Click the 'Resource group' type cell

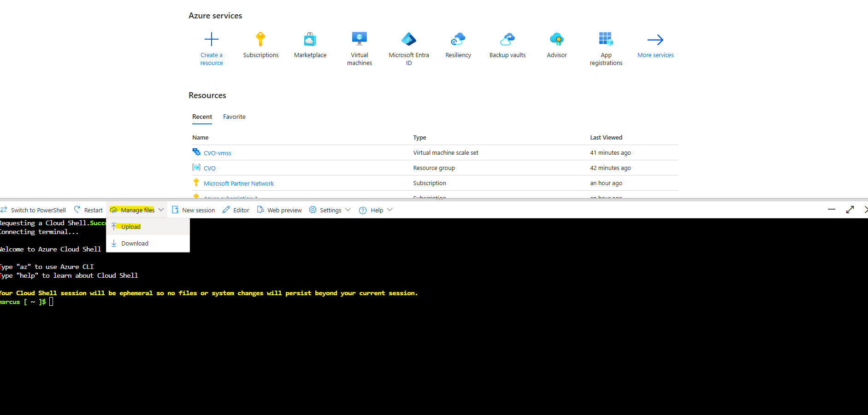coord(434,168)
